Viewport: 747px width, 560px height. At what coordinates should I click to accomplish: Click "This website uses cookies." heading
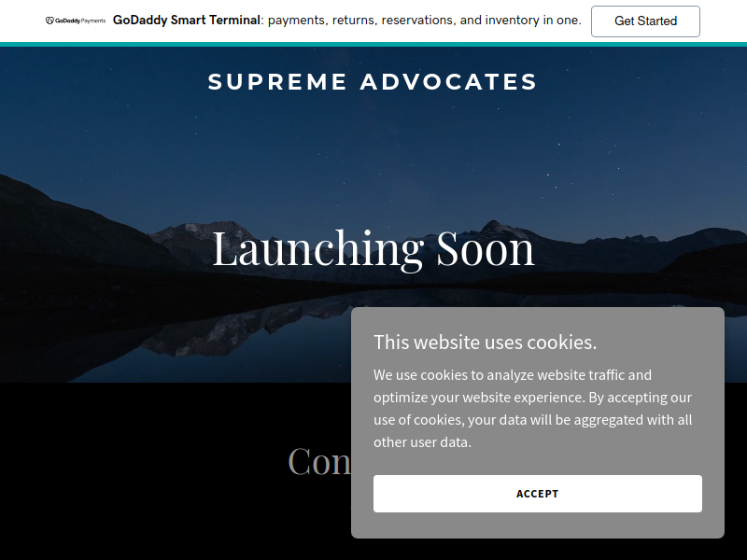pyautogui.click(x=485, y=343)
